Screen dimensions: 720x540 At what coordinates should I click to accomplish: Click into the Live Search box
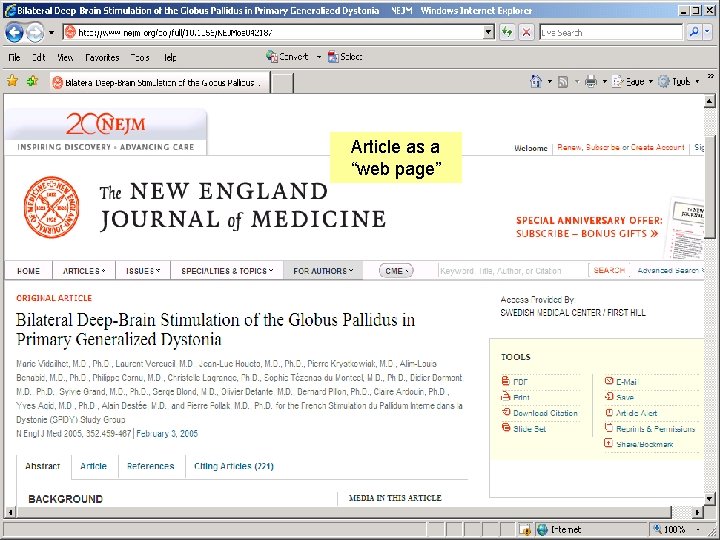point(611,32)
